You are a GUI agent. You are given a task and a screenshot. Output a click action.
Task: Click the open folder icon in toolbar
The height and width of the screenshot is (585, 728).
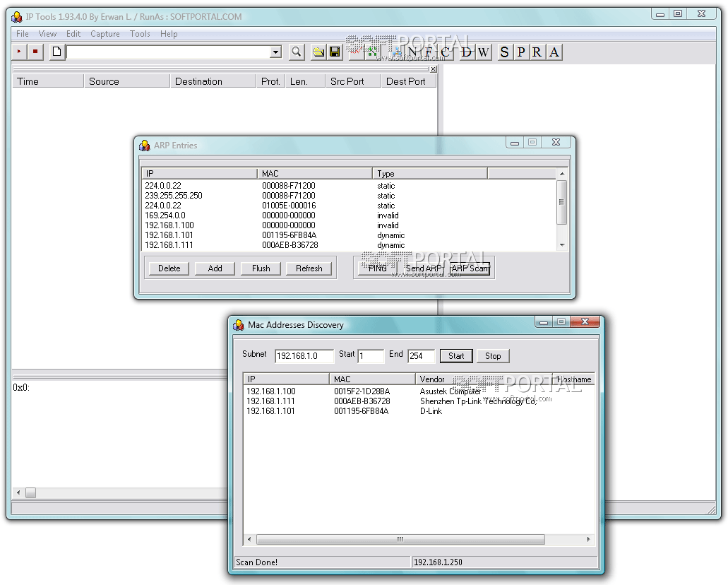tap(318, 52)
